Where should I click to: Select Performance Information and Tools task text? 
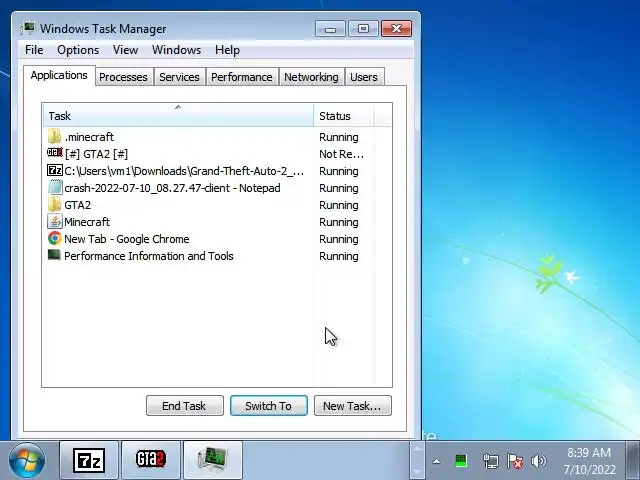(149, 256)
